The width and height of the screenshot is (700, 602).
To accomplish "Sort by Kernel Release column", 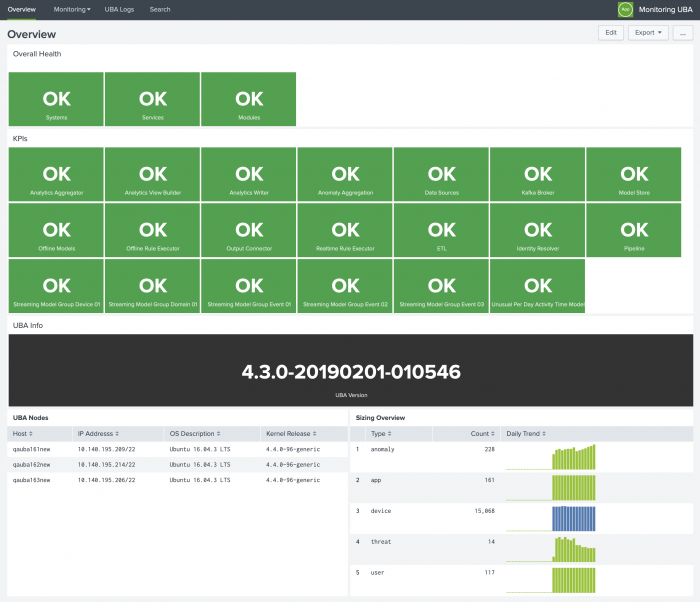I will [x=291, y=434].
